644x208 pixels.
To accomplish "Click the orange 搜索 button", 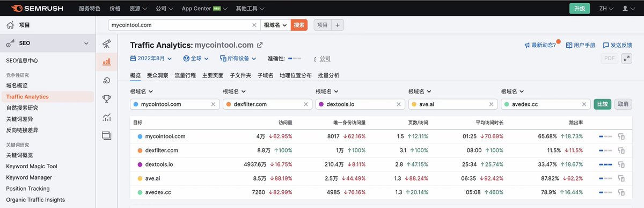I will [x=299, y=25].
